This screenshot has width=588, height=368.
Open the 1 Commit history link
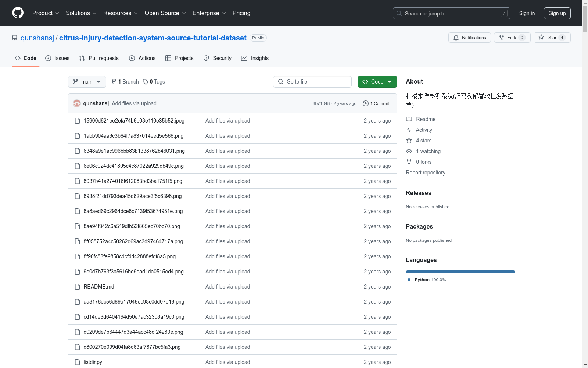[376, 103]
